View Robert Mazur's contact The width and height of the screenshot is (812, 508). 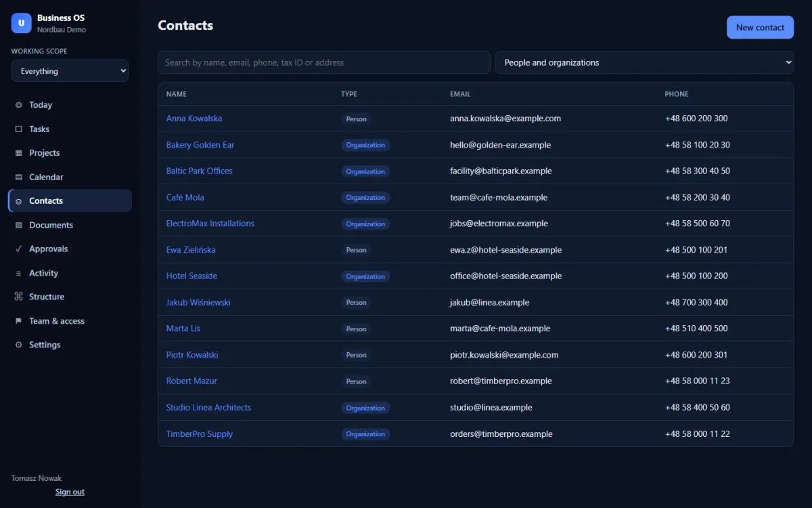click(192, 381)
